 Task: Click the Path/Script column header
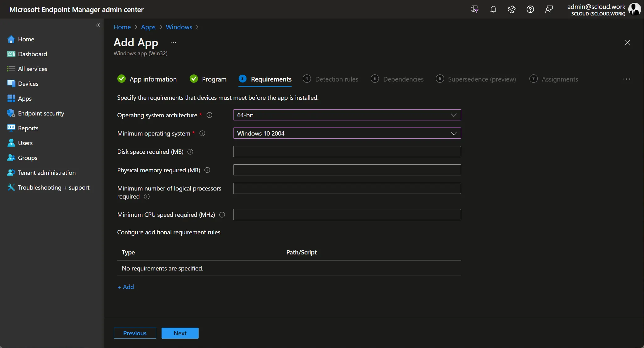coord(301,252)
